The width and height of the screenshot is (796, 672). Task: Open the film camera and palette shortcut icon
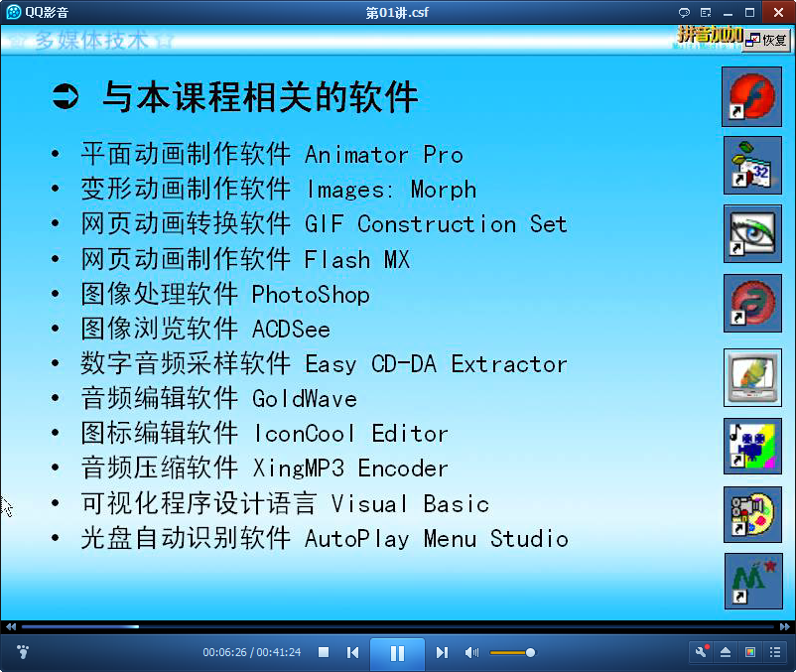tap(752, 514)
